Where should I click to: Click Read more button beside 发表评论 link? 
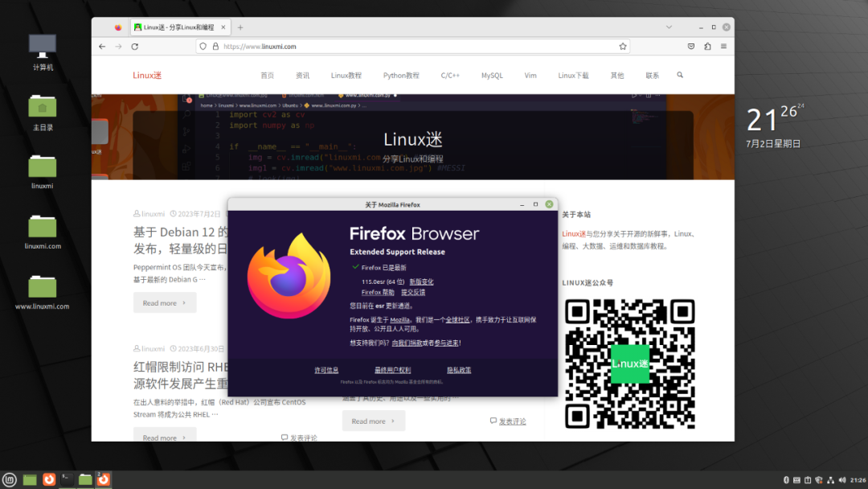(374, 421)
